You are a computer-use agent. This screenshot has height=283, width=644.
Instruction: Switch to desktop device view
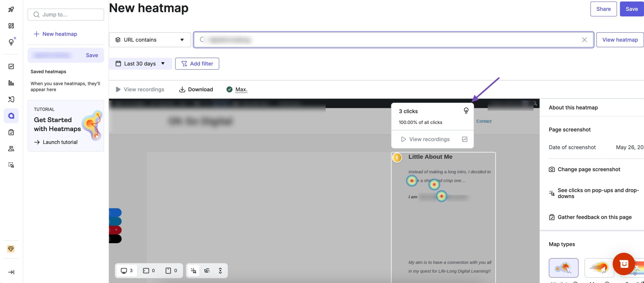tap(127, 271)
